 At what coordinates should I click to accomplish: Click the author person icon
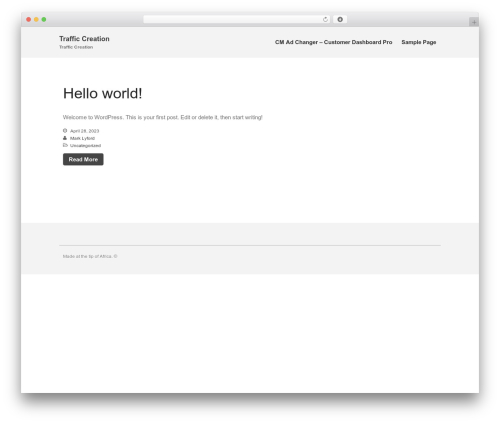click(x=65, y=138)
